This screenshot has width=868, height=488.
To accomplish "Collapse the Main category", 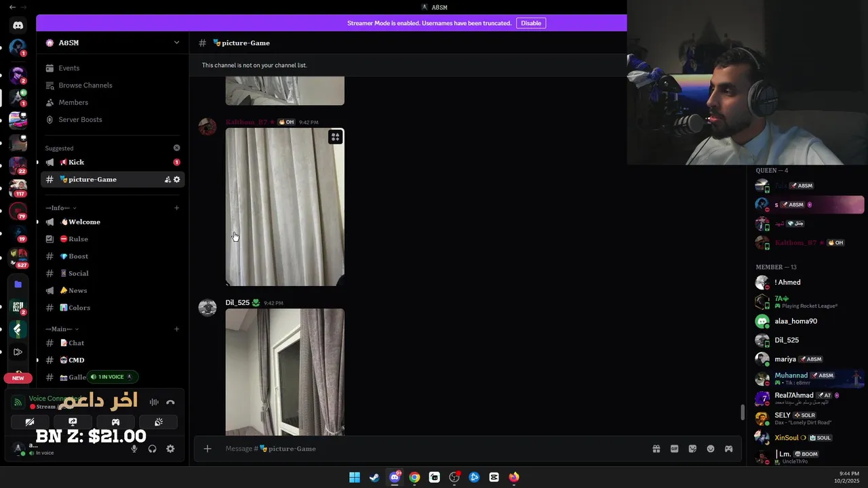I will point(62,329).
